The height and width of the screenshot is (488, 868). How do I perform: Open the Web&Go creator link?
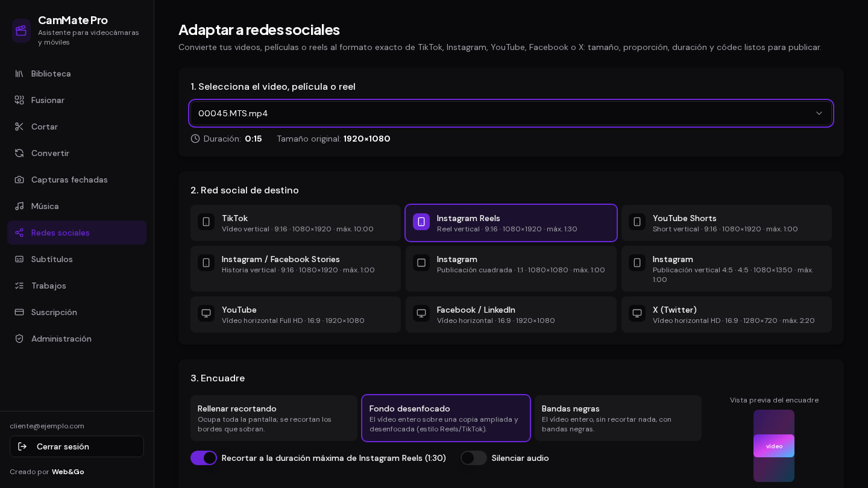(x=68, y=472)
